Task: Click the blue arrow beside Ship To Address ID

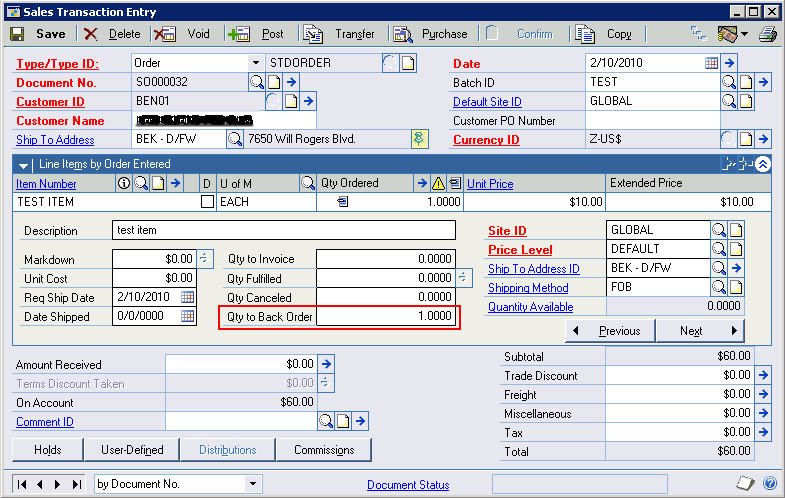Action: pos(736,268)
